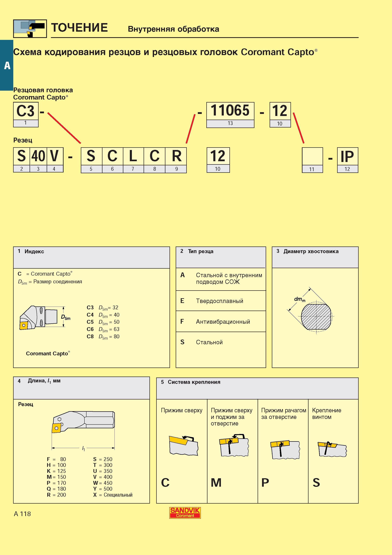The width and height of the screenshot is (392, 555).
Task: Click the "3 Диаметр хвостовика" header
Action: click(315, 257)
